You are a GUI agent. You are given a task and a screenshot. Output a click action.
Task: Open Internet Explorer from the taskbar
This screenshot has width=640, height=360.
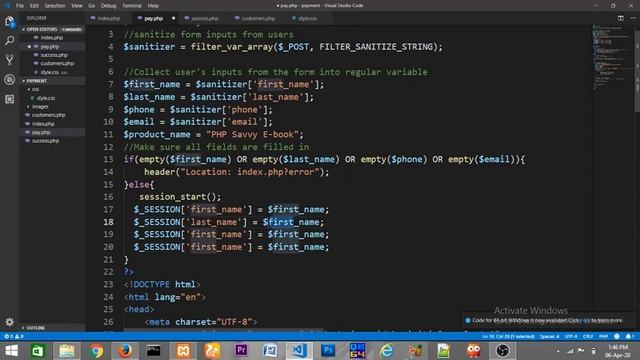386,351
